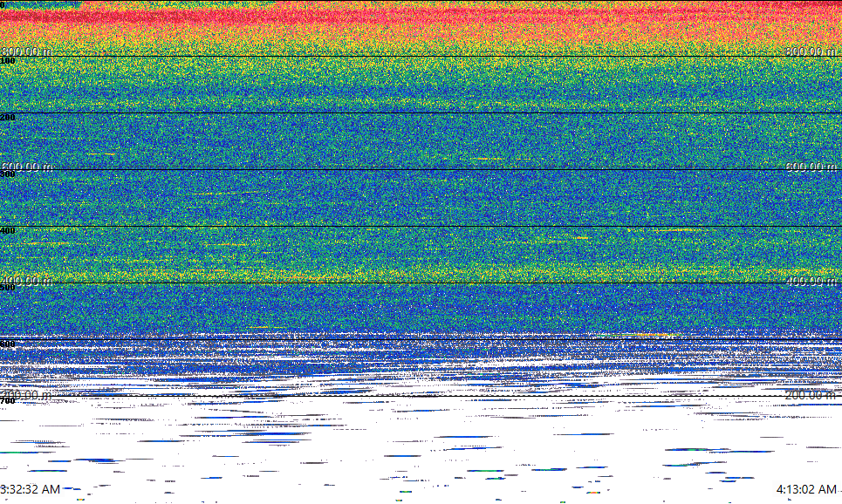The height and width of the screenshot is (504, 842).
Task: Select the 400 depth gridline label
Action: (8, 231)
